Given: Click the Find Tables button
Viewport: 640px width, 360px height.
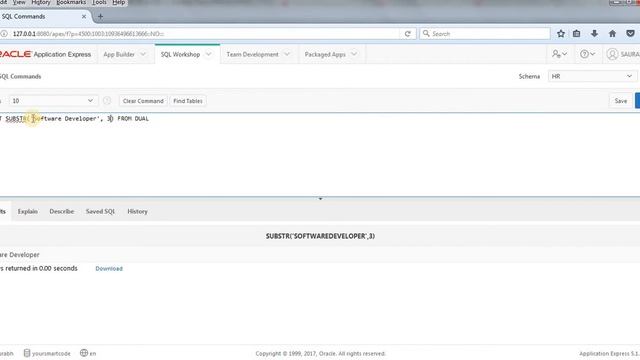Looking at the screenshot, I should (x=188, y=101).
